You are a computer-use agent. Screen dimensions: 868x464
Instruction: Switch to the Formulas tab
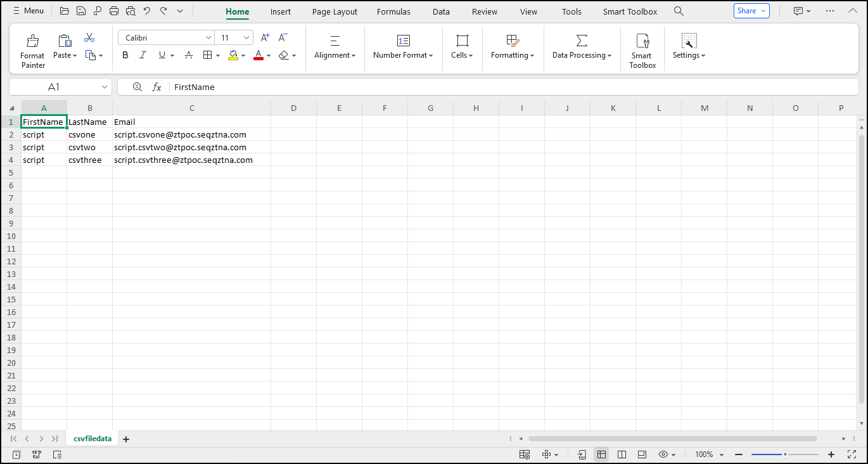click(x=393, y=11)
